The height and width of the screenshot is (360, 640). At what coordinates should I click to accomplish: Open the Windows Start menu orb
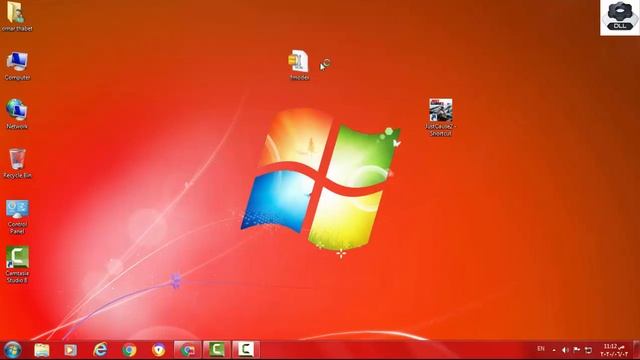[x=12, y=350]
